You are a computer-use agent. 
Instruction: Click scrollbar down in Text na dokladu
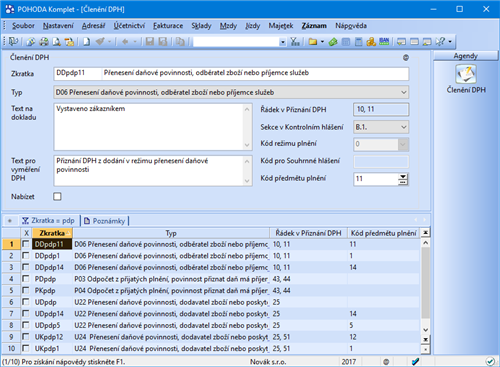pos(247,145)
